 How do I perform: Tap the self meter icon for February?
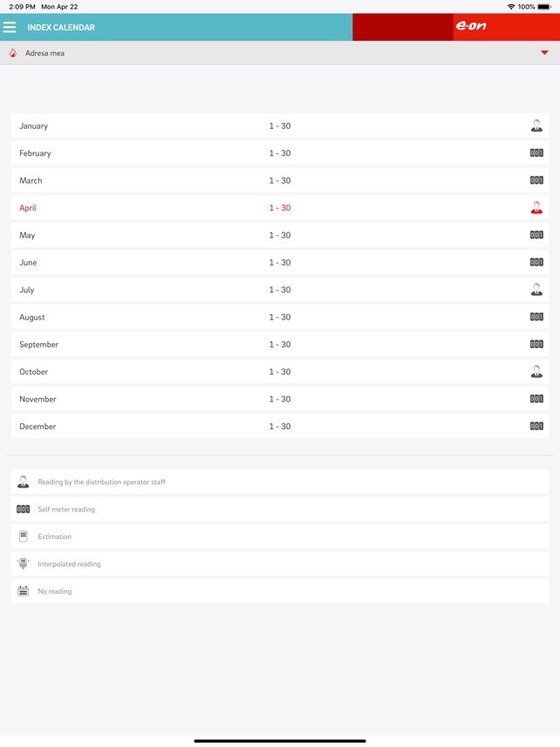(x=536, y=153)
